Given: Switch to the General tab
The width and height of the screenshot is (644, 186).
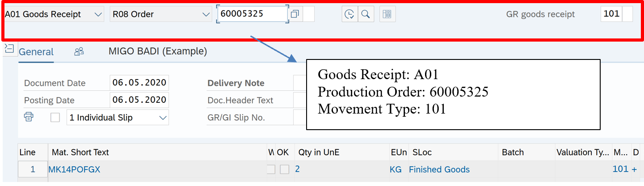Looking at the screenshot, I should 36,52.
